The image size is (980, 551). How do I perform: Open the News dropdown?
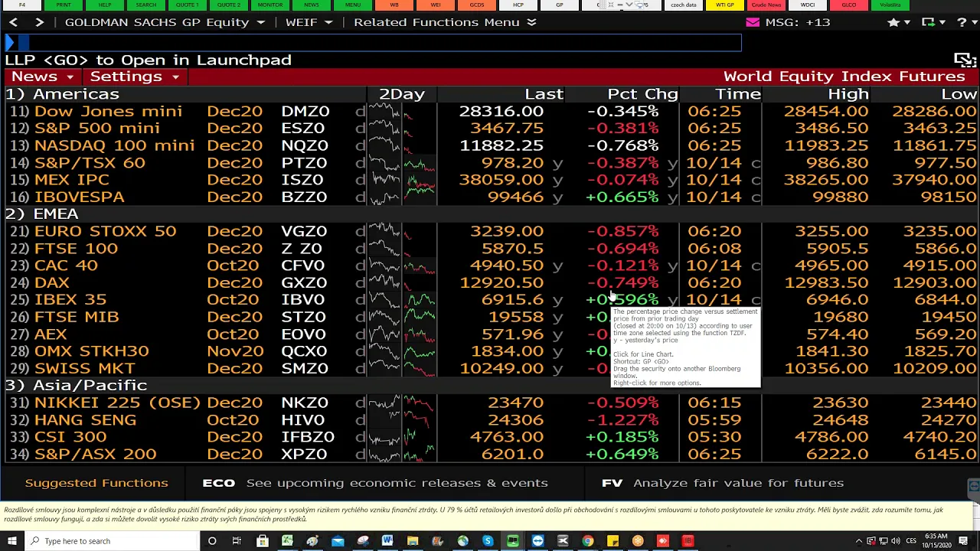42,77
